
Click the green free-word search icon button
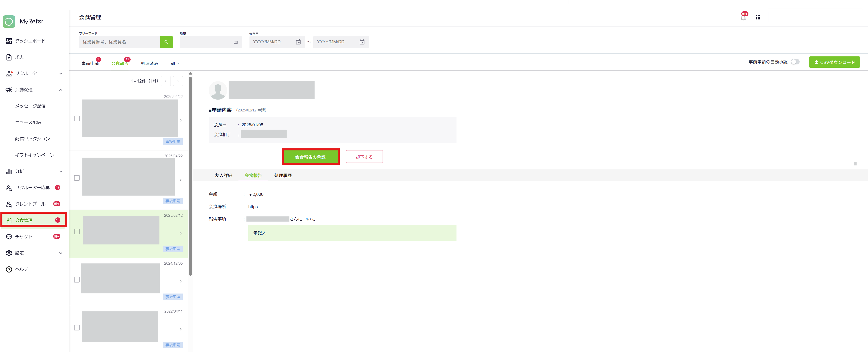(166, 42)
